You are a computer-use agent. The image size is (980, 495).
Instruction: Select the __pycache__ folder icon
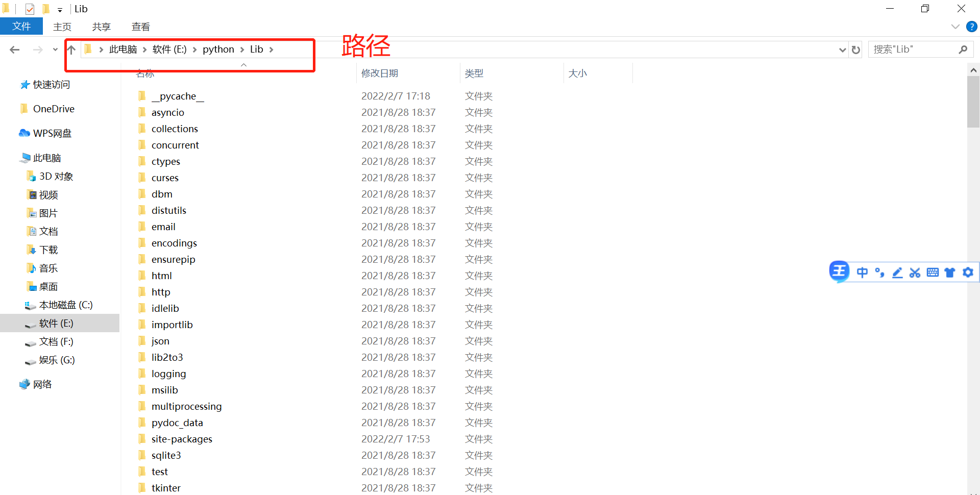pyautogui.click(x=142, y=96)
